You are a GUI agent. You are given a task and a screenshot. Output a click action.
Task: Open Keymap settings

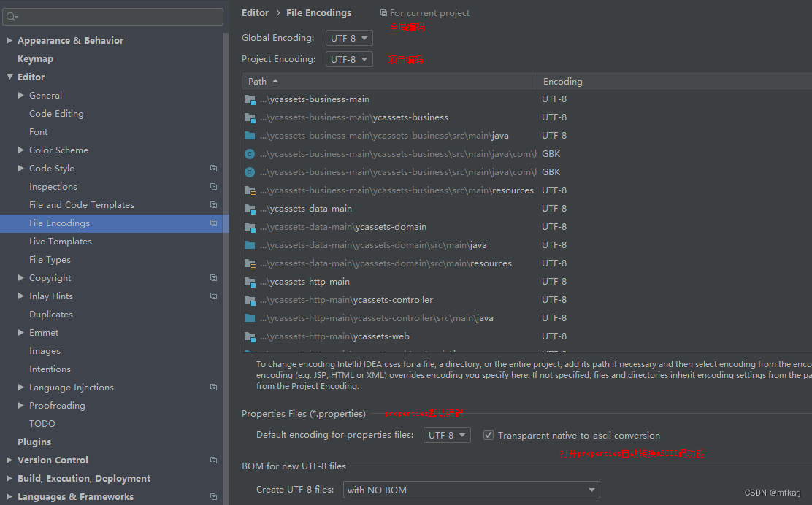[35, 59]
